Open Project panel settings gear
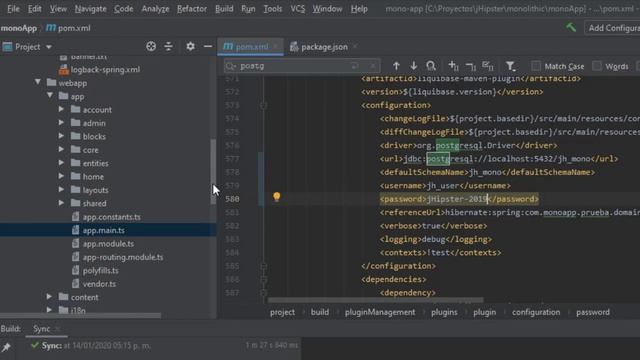The image size is (640, 360). (x=190, y=47)
